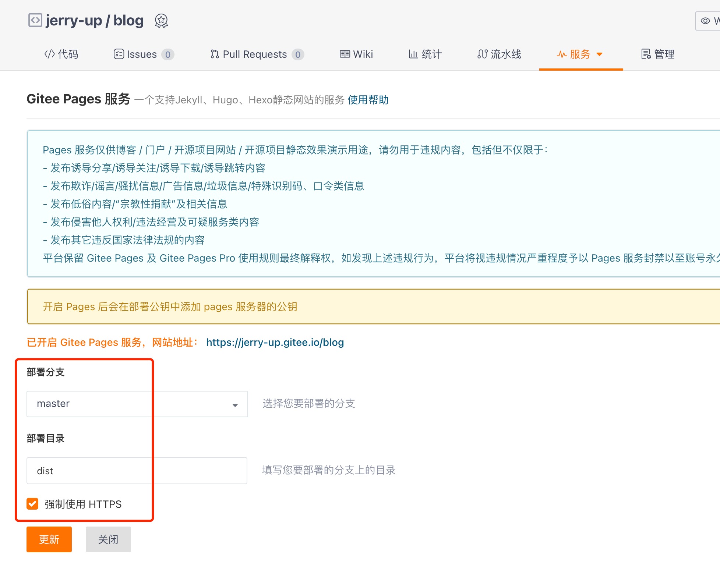Click the eye Watch icon at top right
720x588 pixels.
click(x=705, y=21)
